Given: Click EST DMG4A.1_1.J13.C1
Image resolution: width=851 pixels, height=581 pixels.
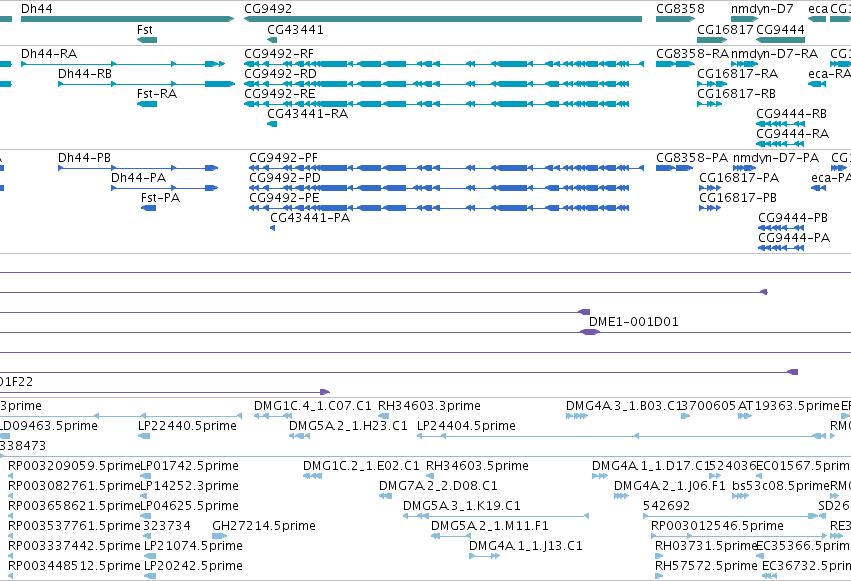Looking at the screenshot, I should [485, 556].
